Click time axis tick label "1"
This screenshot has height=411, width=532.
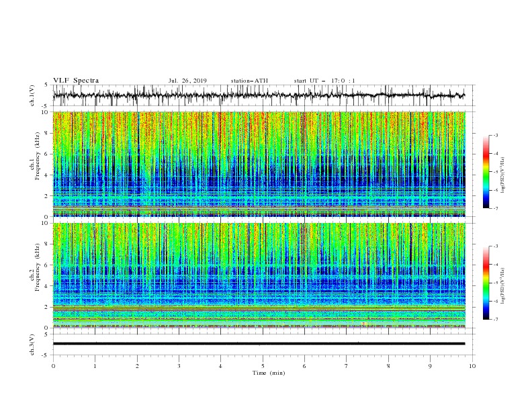click(95, 366)
